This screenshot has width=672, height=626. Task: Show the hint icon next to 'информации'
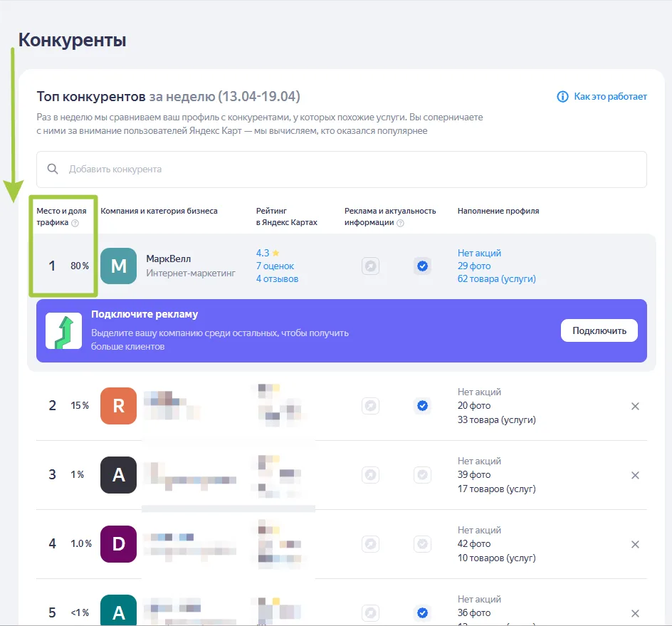pyautogui.click(x=400, y=223)
